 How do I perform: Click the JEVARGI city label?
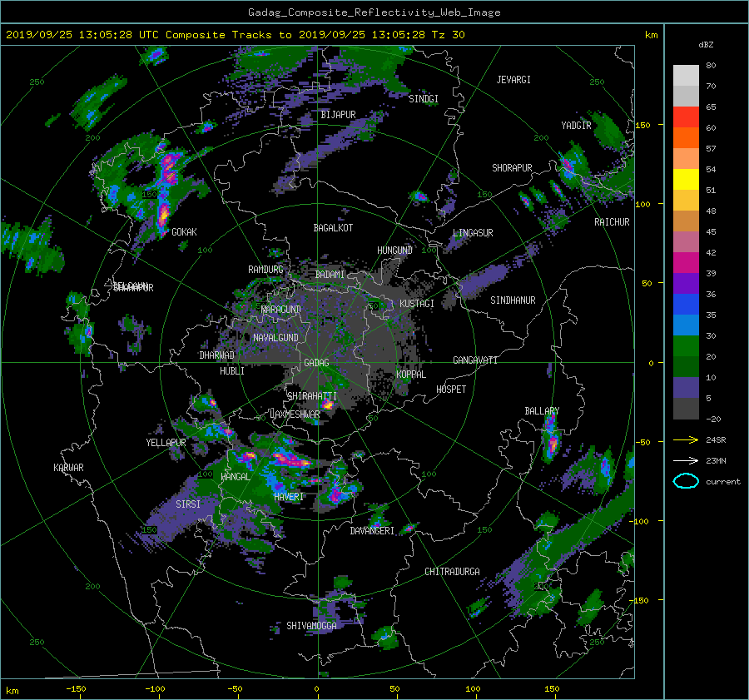click(x=513, y=80)
